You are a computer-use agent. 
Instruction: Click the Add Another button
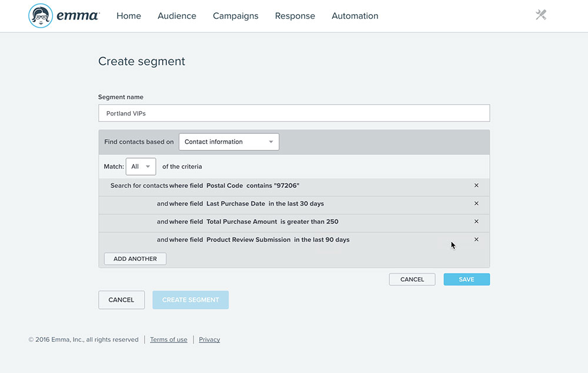click(x=135, y=258)
